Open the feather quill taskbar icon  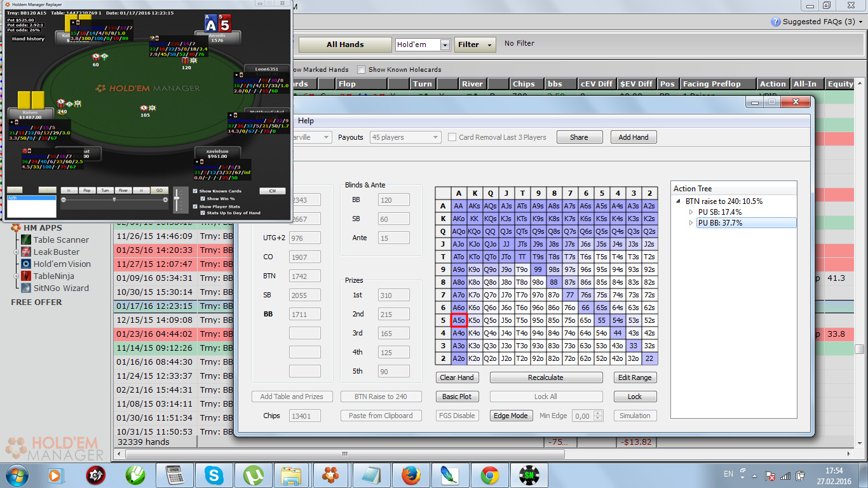(x=451, y=475)
